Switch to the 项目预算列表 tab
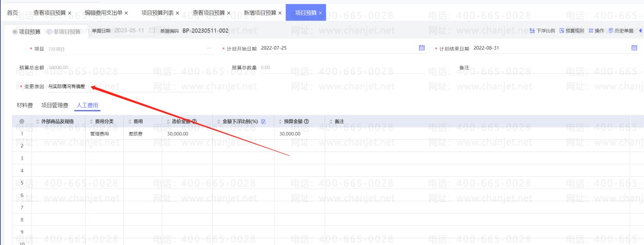644x245 pixels. pos(157,12)
